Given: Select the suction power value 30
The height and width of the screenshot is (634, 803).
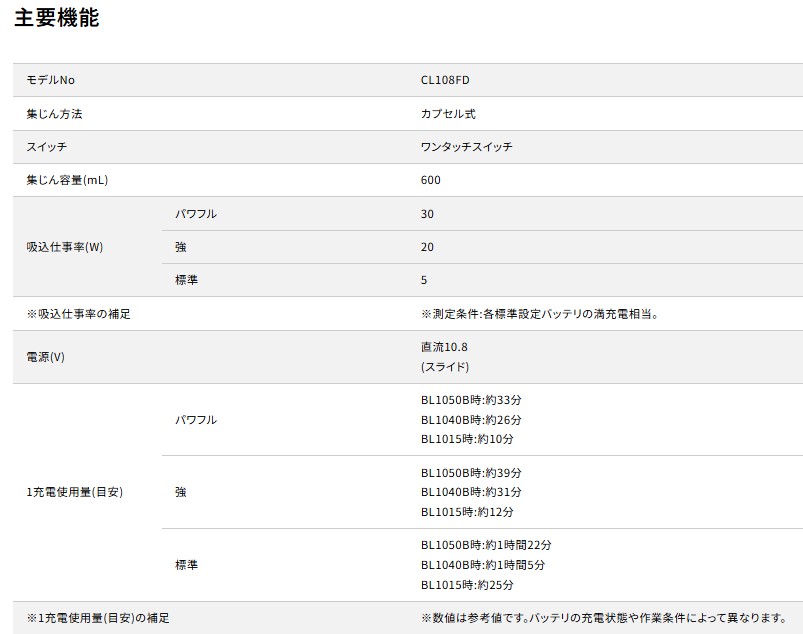Looking at the screenshot, I should pos(428,214).
